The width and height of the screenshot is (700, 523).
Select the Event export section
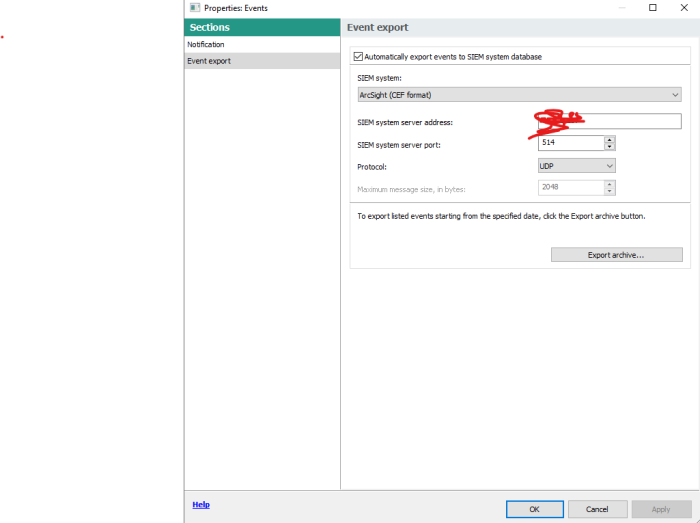click(262, 61)
